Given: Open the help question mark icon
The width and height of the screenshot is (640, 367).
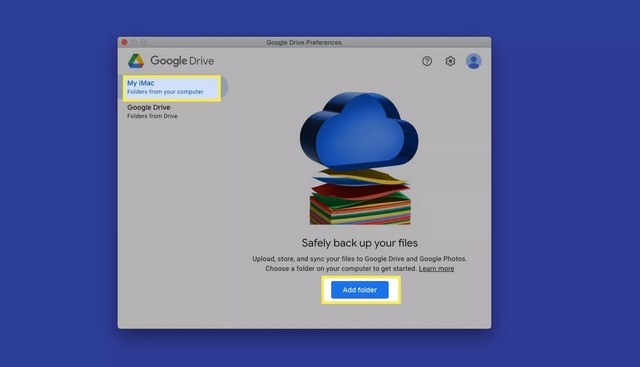Looking at the screenshot, I should [x=427, y=61].
